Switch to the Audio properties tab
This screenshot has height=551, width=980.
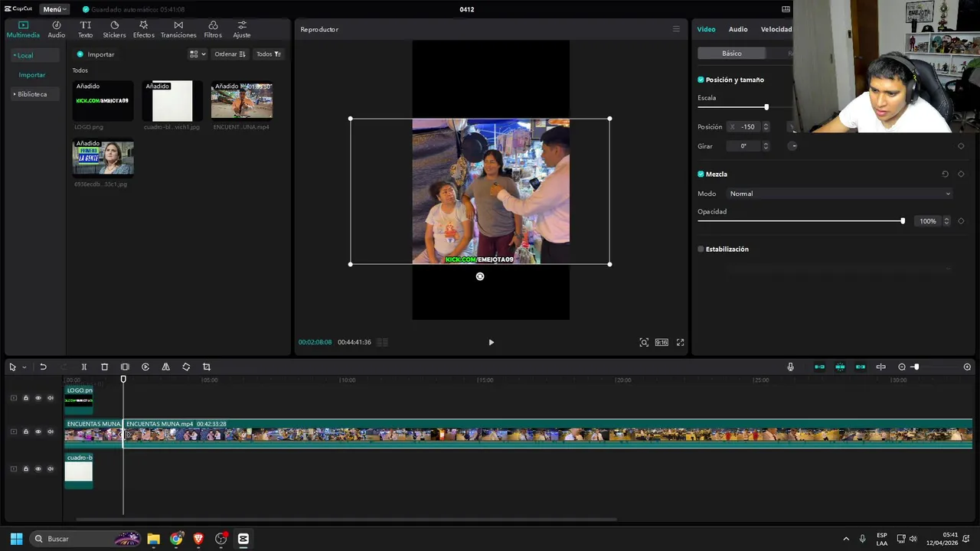click(x=738, y=29)
